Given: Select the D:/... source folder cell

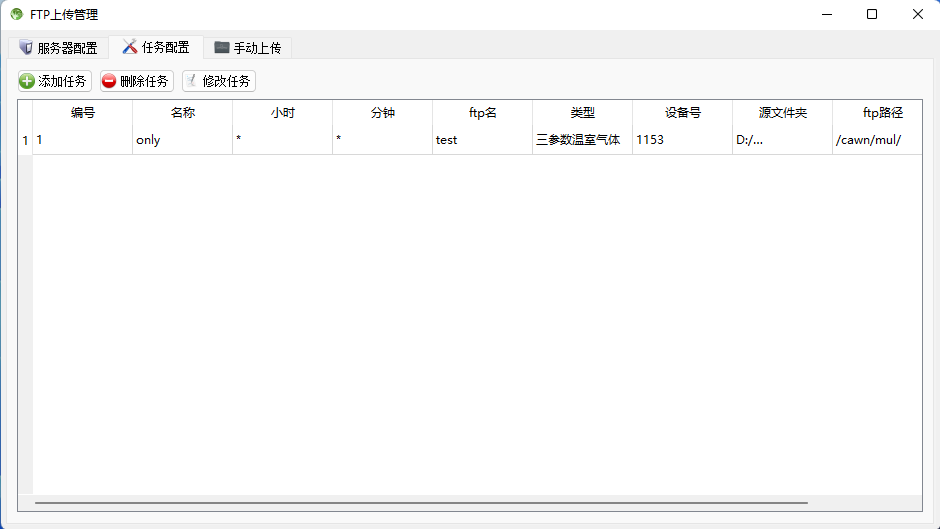Looking at the screenshot, I should click(x=783, y=140).
